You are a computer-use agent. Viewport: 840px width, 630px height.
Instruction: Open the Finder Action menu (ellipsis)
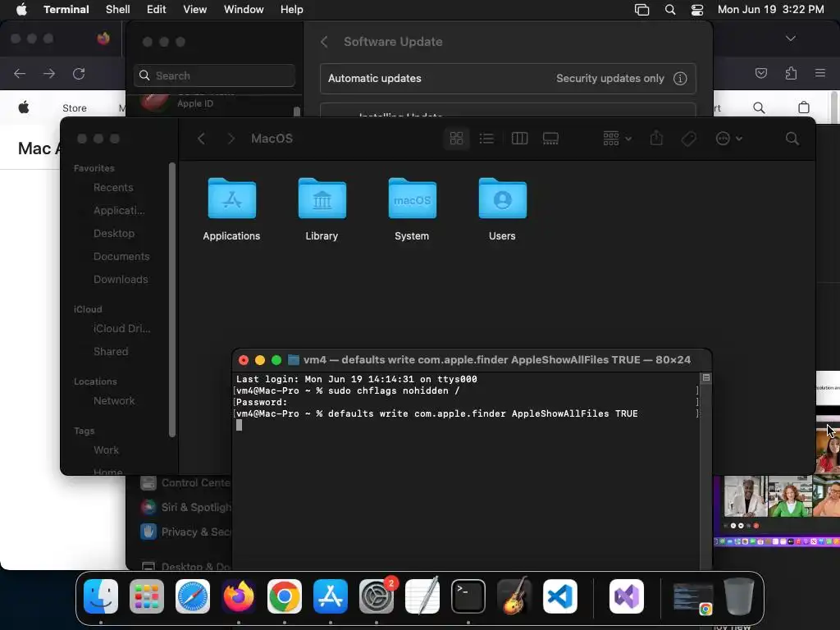[x=728, y=139]
